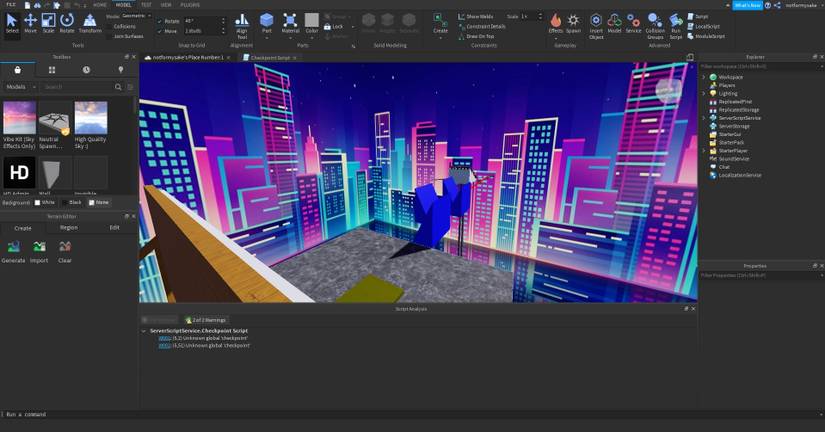Toggle Constraint Details option

coord(481,26)
